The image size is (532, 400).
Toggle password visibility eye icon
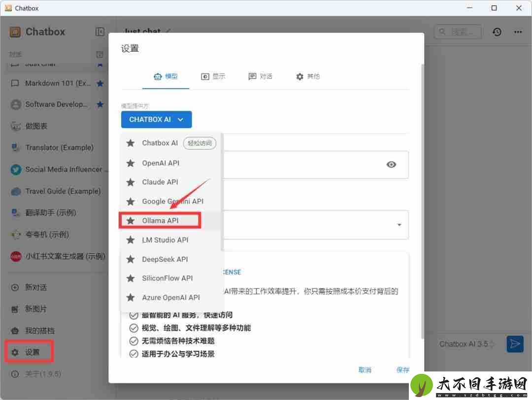pyautogui.click(x=391, y=164)
